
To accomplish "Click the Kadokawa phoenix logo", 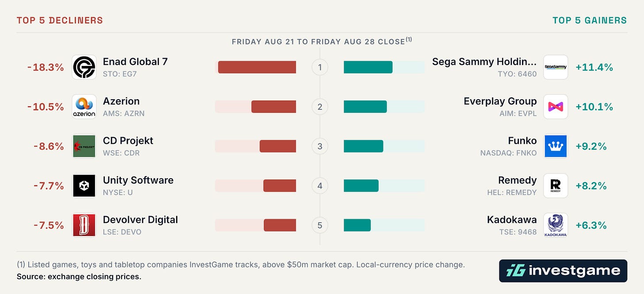I will 556,225.
